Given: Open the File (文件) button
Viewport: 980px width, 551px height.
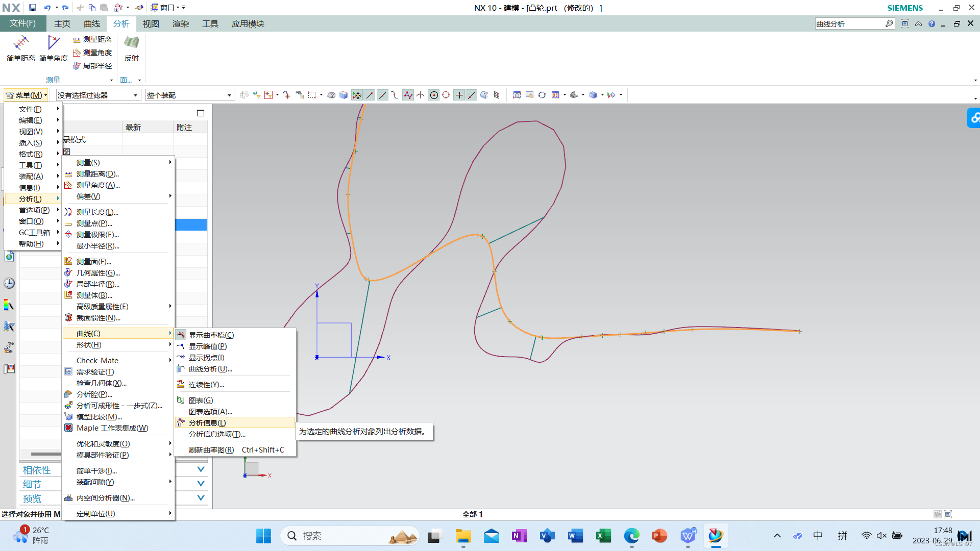Looking at the screenshot, I should [23, 23].
